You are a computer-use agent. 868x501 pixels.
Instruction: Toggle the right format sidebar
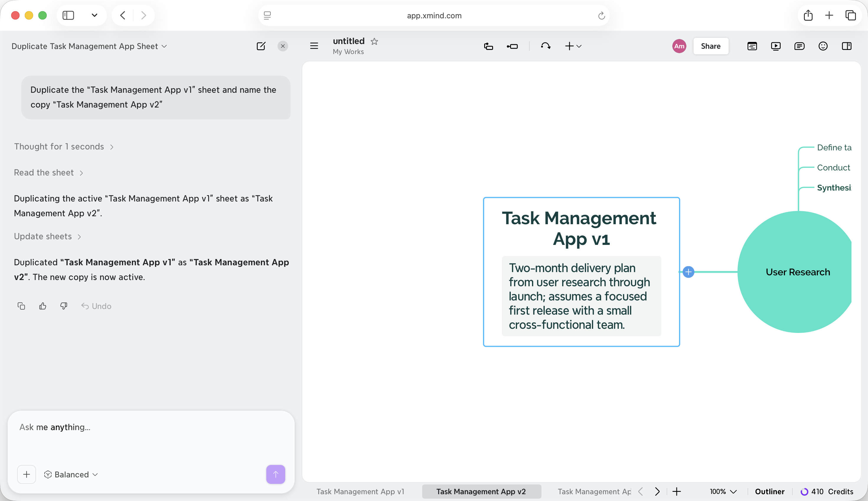(x=847, y=46)
